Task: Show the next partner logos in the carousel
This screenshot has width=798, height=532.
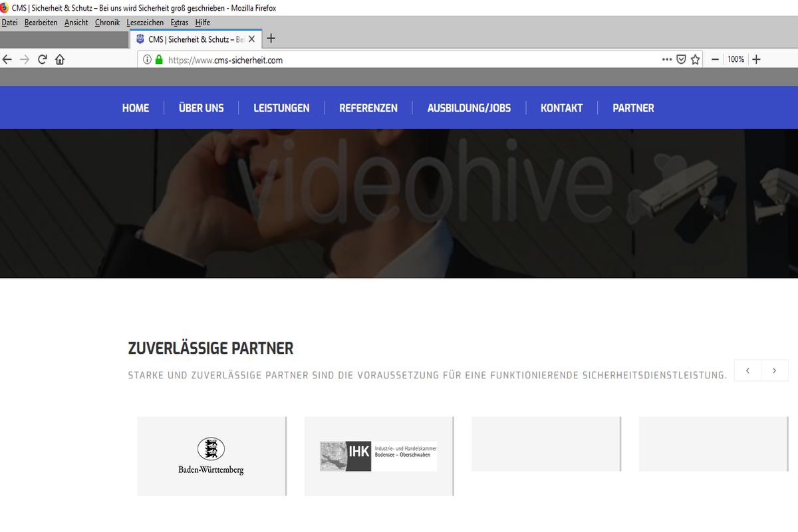Action: (774, 370)
